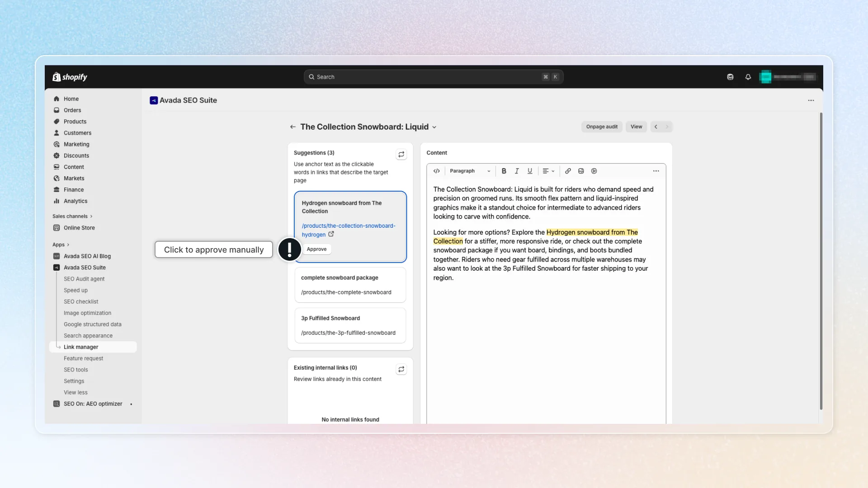This screenshot has width=868, height=488.
Task: Open the hydrogen product link in new tab
Action: click(331, 234)
